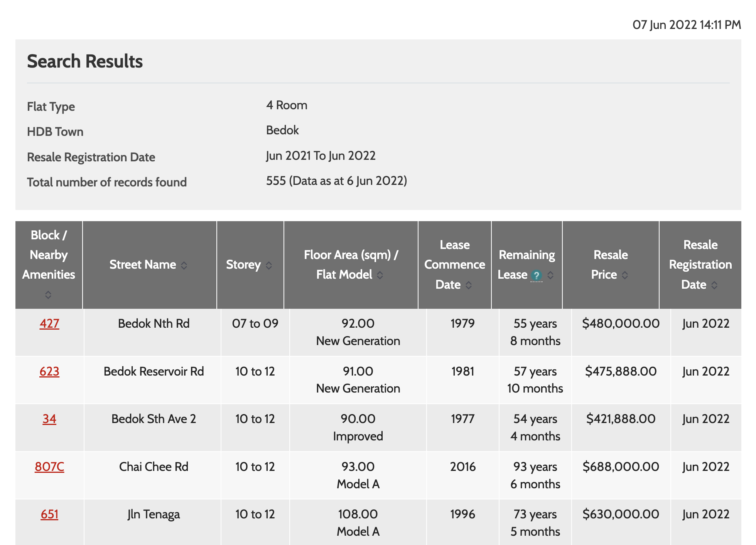Click 93 years 6 months cell
Viewport: 756px width, 545px height.
click(x=535, y=475)
